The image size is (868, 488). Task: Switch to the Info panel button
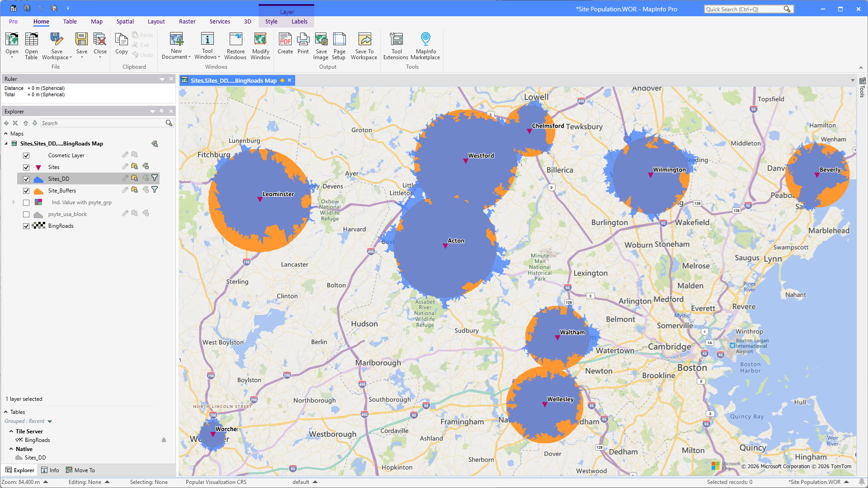50,470
